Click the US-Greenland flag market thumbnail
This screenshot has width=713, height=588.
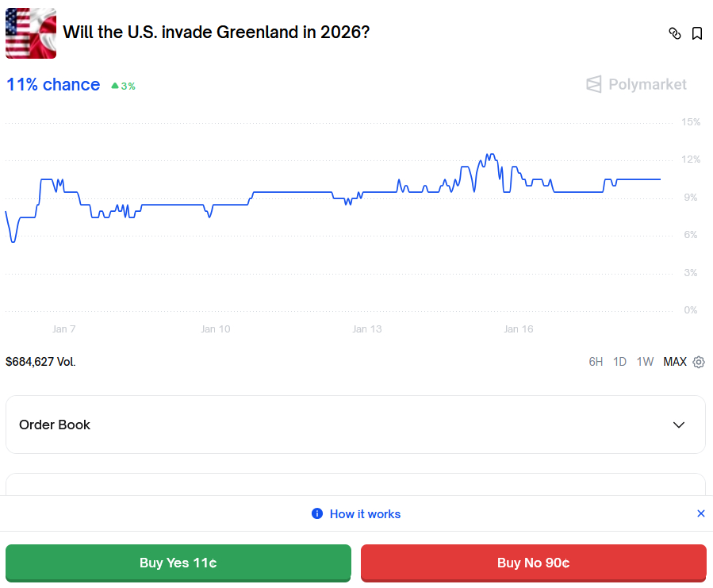[31, 33]
